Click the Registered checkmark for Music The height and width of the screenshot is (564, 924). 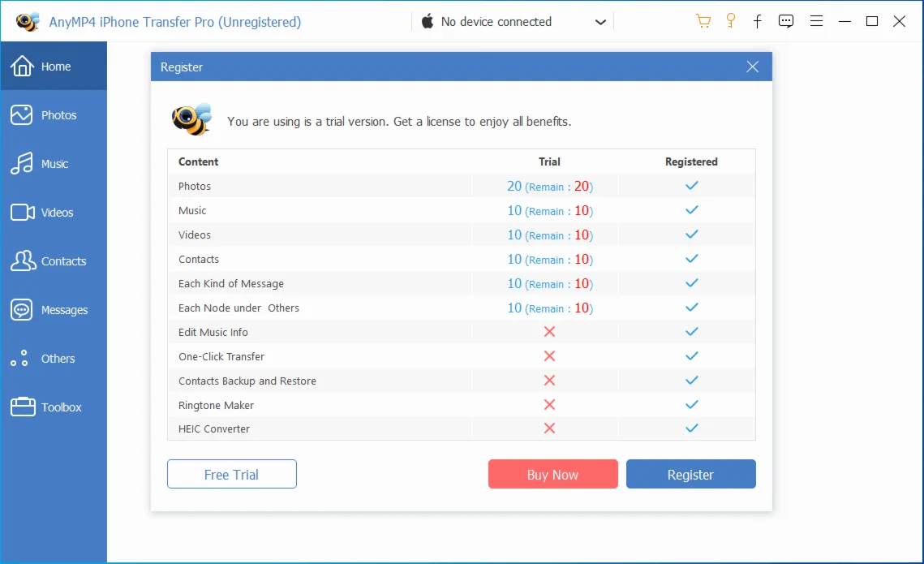point(692,210)
